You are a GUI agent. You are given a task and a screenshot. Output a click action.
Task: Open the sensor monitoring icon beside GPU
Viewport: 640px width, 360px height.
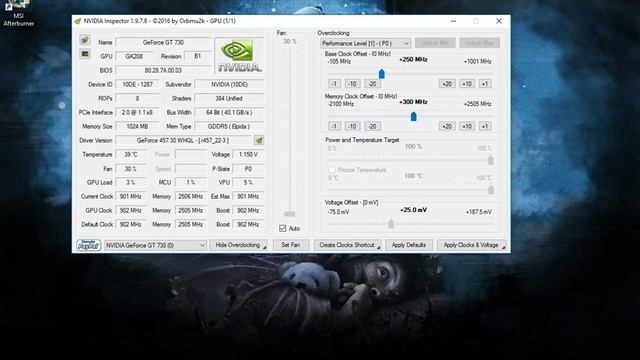(85, 53)
